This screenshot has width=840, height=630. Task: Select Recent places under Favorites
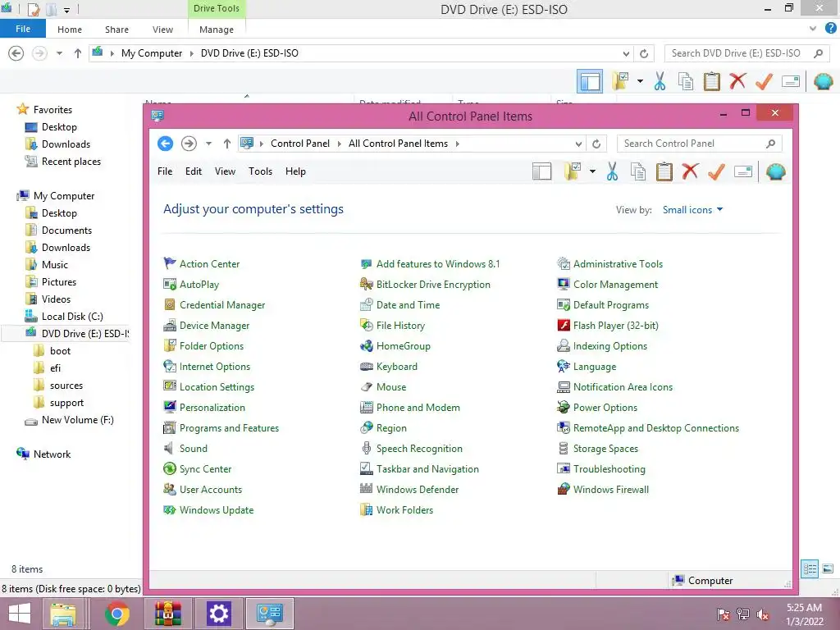pos(71,162)
